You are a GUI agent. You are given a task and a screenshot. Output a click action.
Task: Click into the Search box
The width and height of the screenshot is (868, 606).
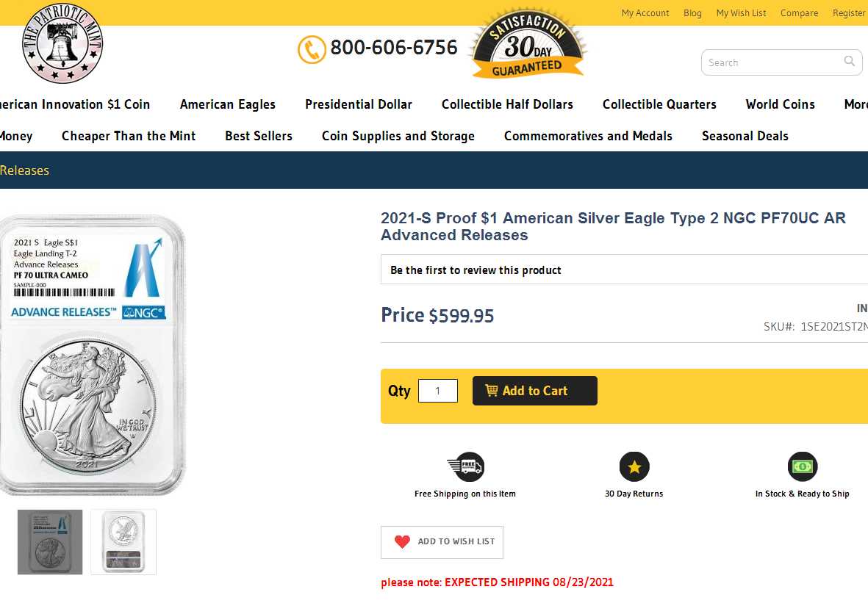pos(772,62)
